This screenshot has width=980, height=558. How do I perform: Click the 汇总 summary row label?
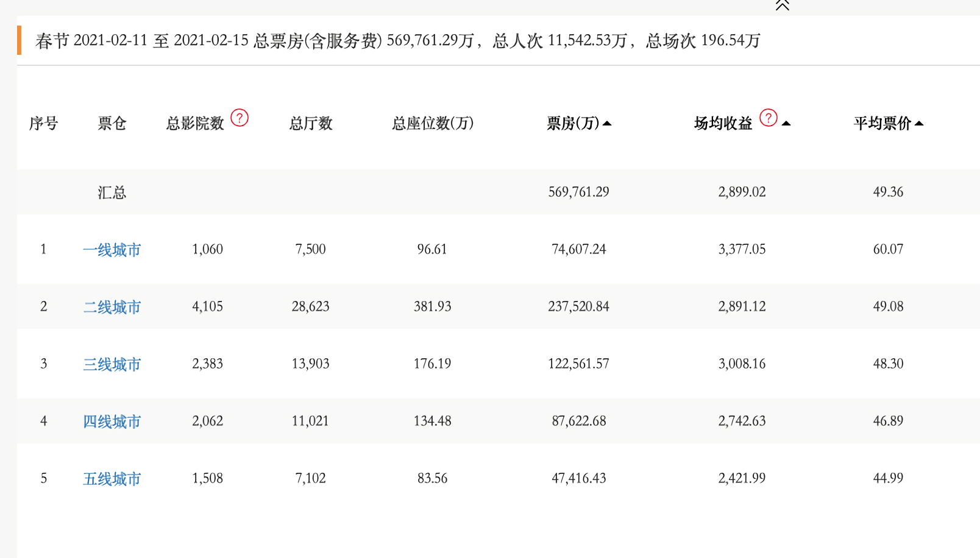click(112, 192)
